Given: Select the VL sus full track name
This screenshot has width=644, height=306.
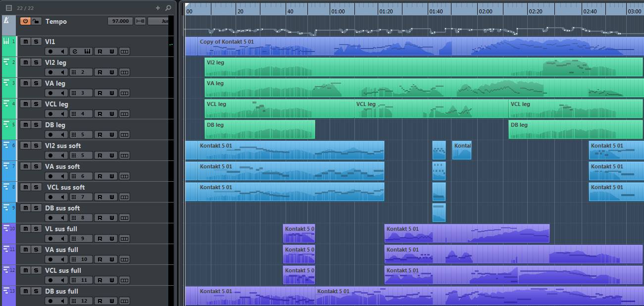Looking at the screenshot, I should pyautogui.click(x=61, y=229).
